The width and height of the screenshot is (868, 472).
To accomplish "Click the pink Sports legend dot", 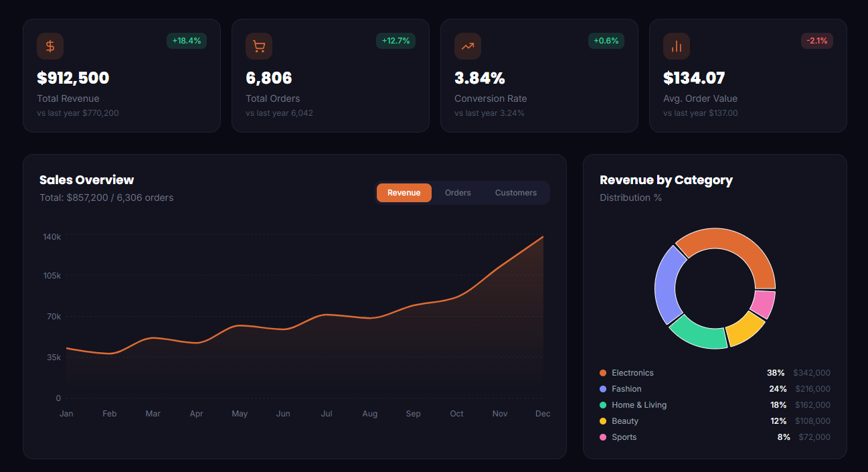I will point(603,437).
